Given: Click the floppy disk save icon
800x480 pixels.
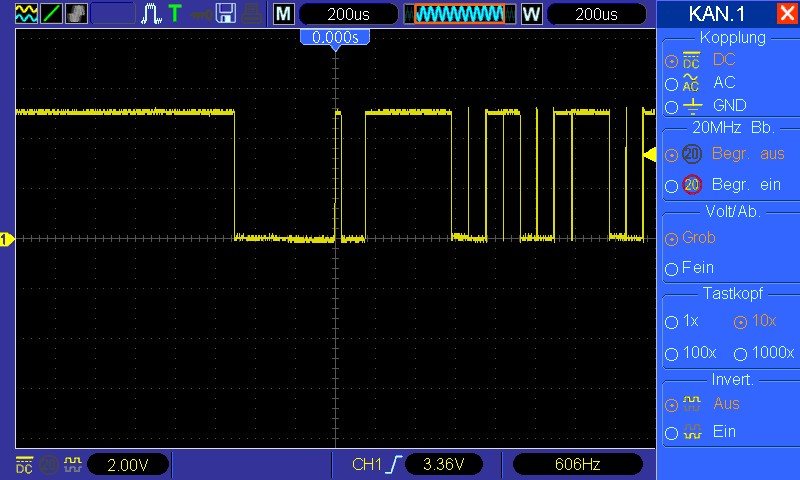Looking at the screenshot, I should pyautogui.click(x=227, y=14).
